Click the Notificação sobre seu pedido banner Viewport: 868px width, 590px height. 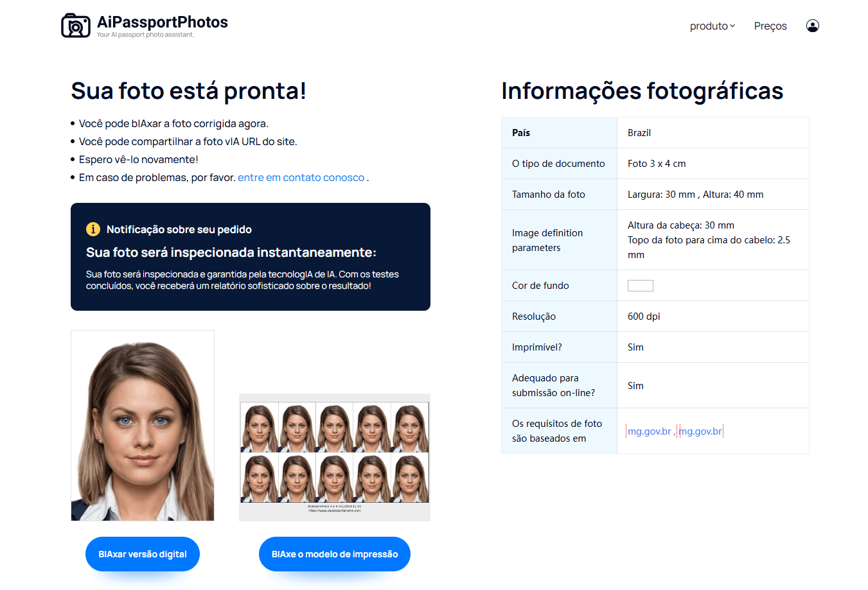[x=251, y=257]
